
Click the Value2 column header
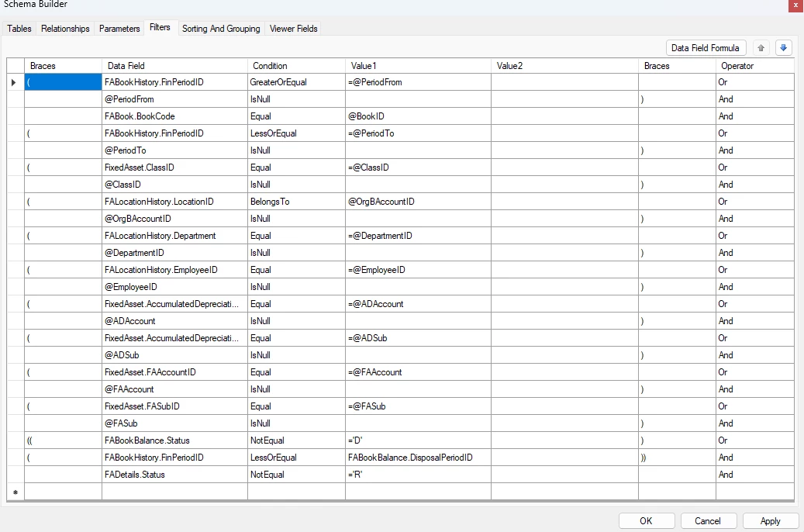(564, 66)
